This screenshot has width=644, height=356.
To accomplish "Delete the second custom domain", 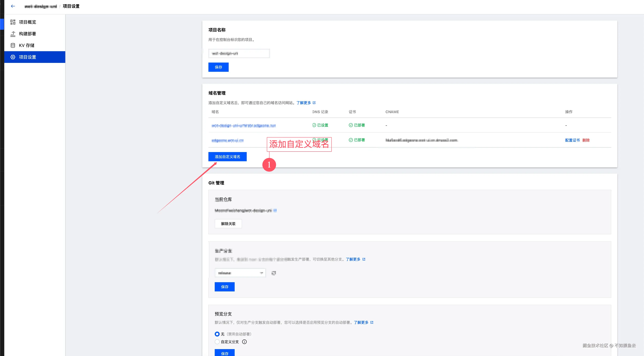I will (x=586, y=140).
